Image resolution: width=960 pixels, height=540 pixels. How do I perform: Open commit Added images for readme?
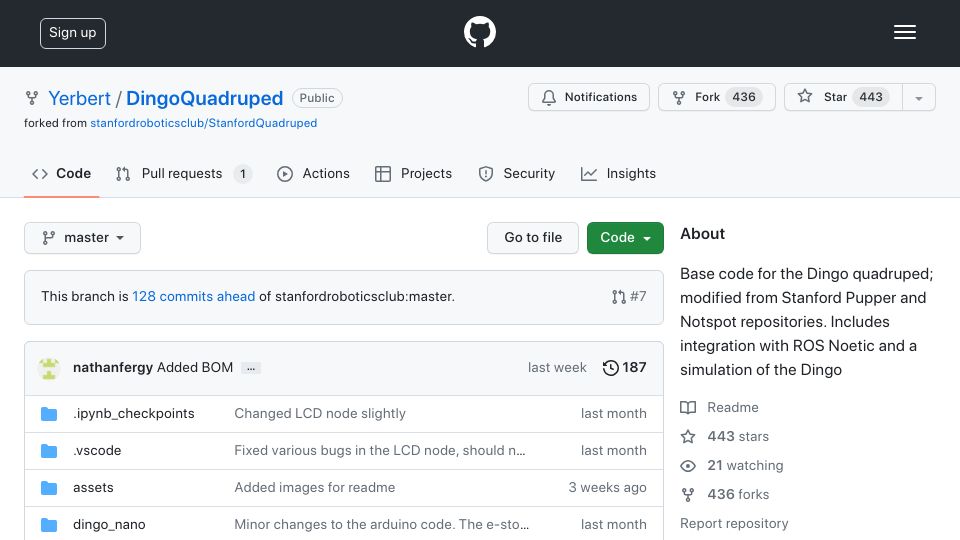click(x=315, y=488)
